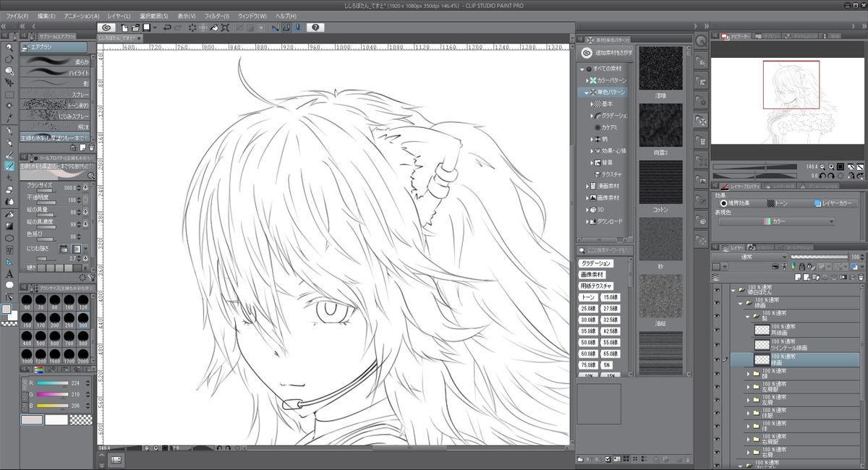Viewport: 868px width, 470px height.
Task: Open the ファイル(F) menu
Action: click(x=17, y=15)
